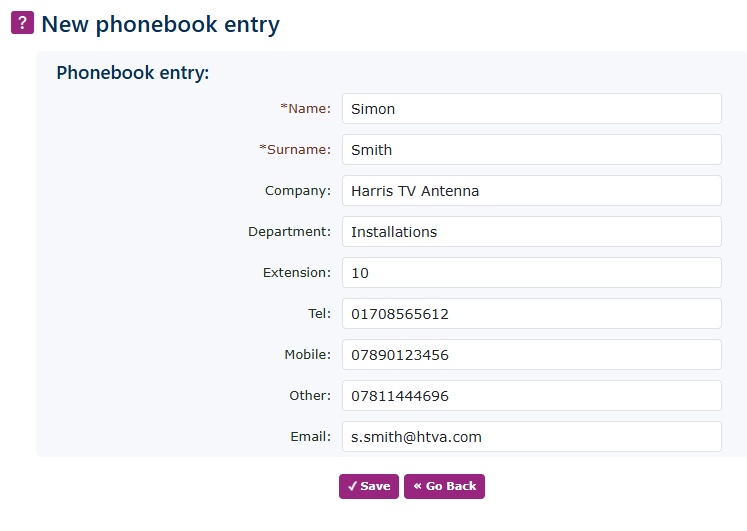Viewport: 747px width, 531px height.
Task: Click the Mobile label text
Action: coord(307,355)
